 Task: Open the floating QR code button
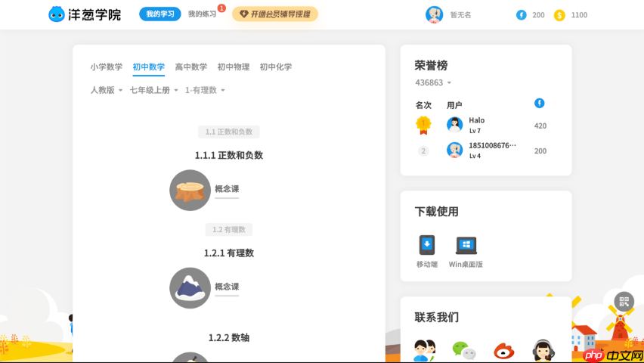click(624, 302)
